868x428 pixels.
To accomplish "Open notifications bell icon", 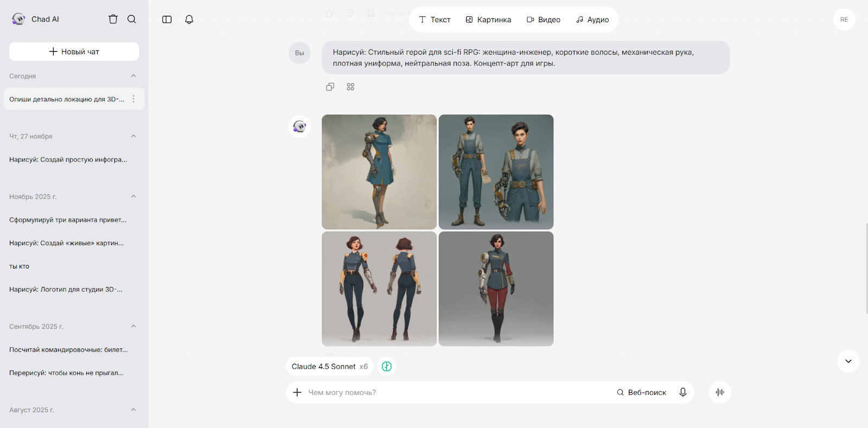I will tap(189, 20).
